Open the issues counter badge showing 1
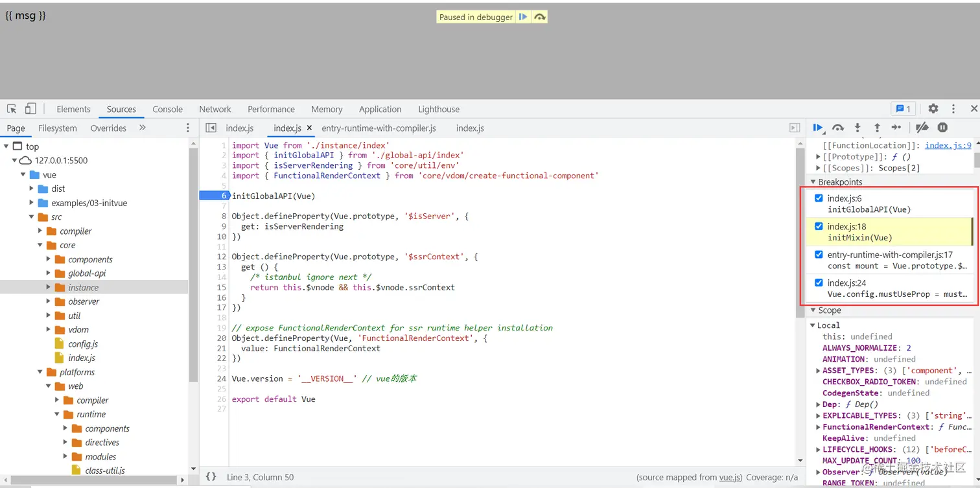This screenshot has height=488, width=980. point(902,109)
